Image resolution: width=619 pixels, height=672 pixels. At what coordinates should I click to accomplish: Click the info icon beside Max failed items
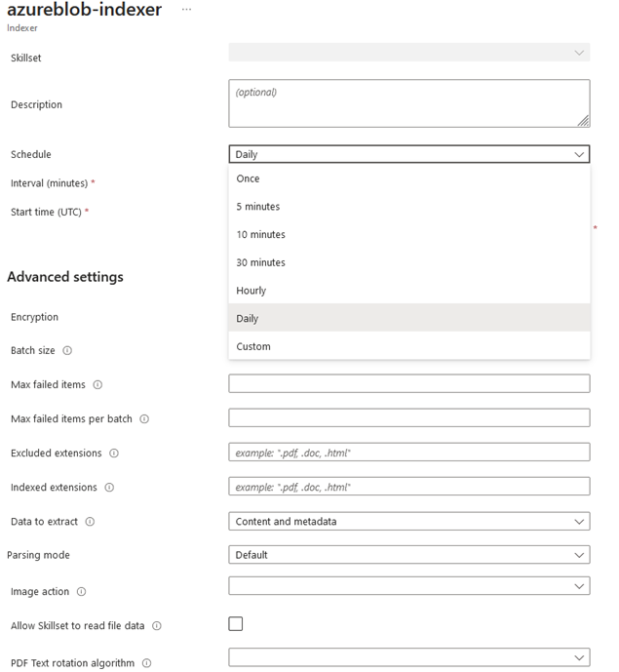point(97,384)
